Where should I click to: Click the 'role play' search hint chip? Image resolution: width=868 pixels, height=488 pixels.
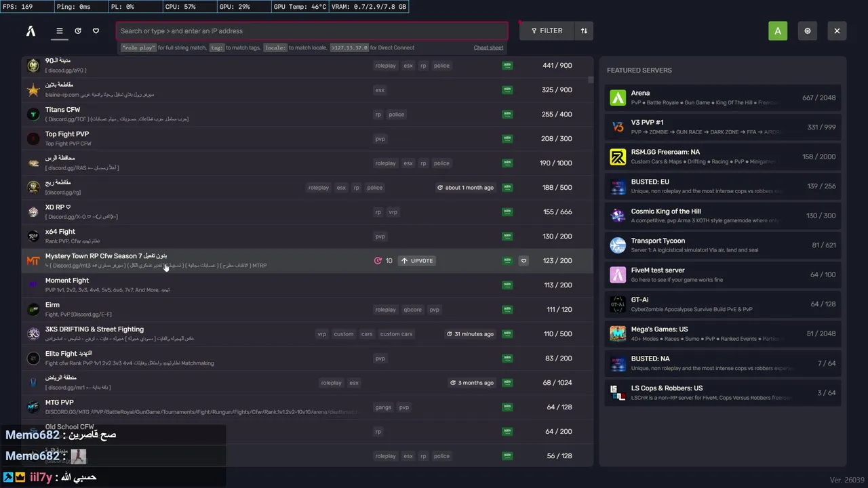click(x=138, y=48)
